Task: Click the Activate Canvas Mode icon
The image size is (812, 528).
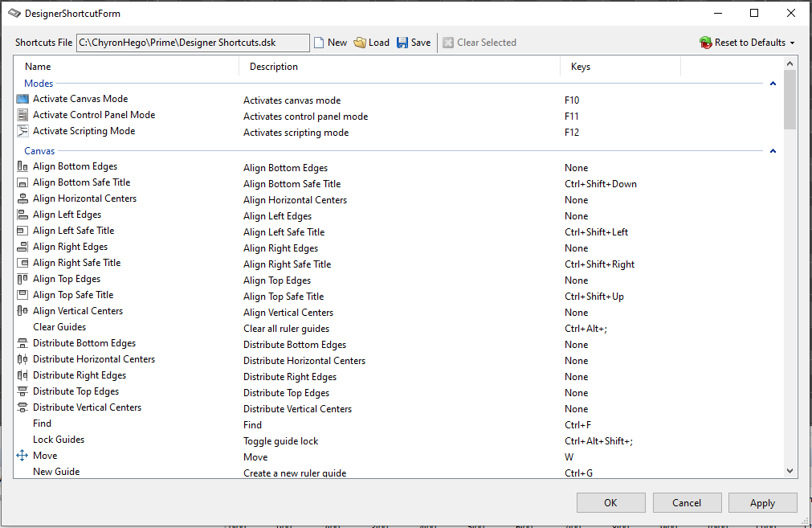Action: (x=22, y=99)
